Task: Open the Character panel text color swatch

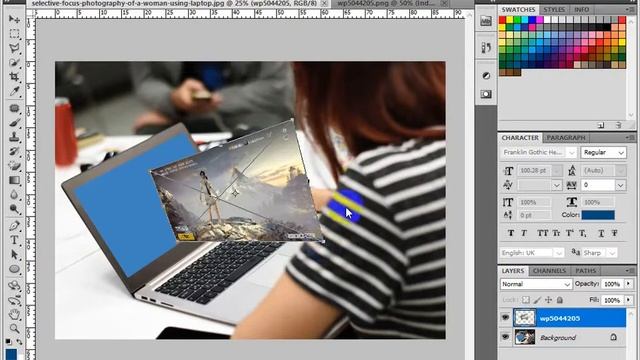Action: click(x=598, y=215)
